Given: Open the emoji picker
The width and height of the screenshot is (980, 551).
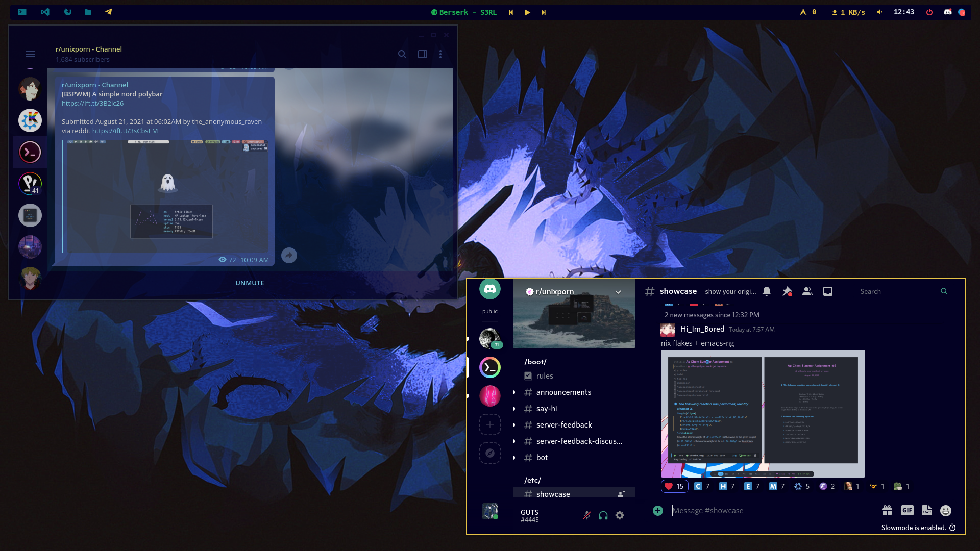Looking at the screenshot, I should [945, 510].
